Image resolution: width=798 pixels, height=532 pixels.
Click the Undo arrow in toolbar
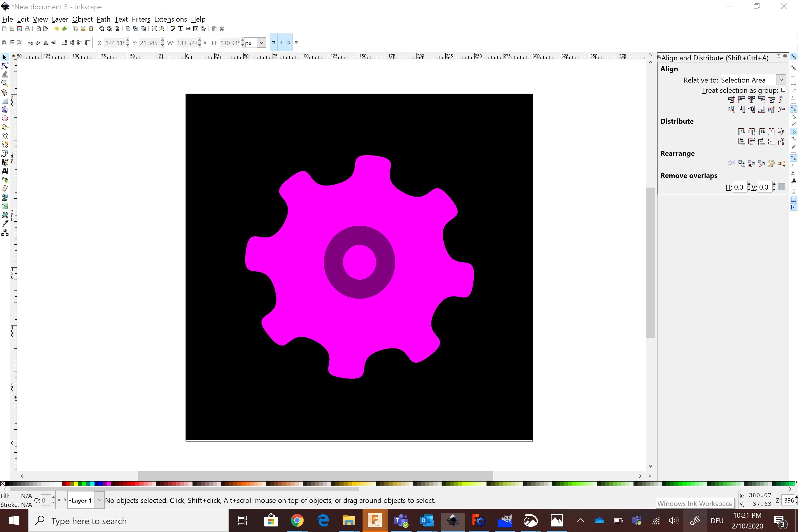point(57,29)
